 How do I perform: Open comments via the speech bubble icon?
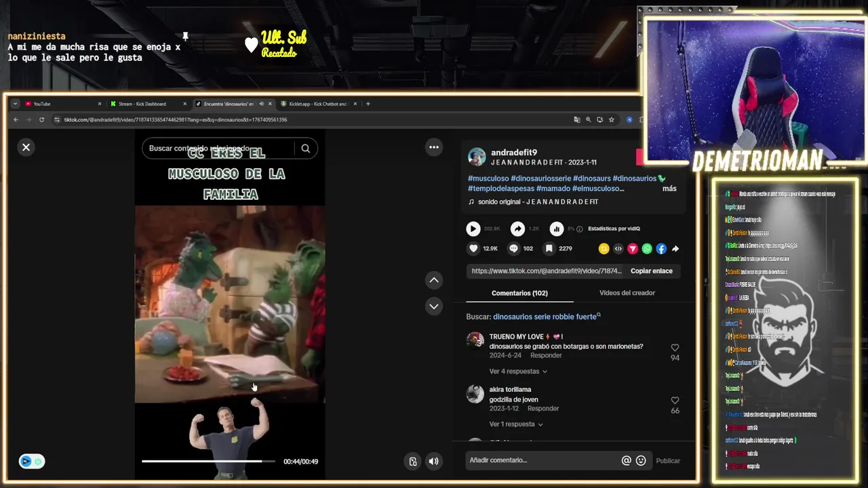pos(513,249)
